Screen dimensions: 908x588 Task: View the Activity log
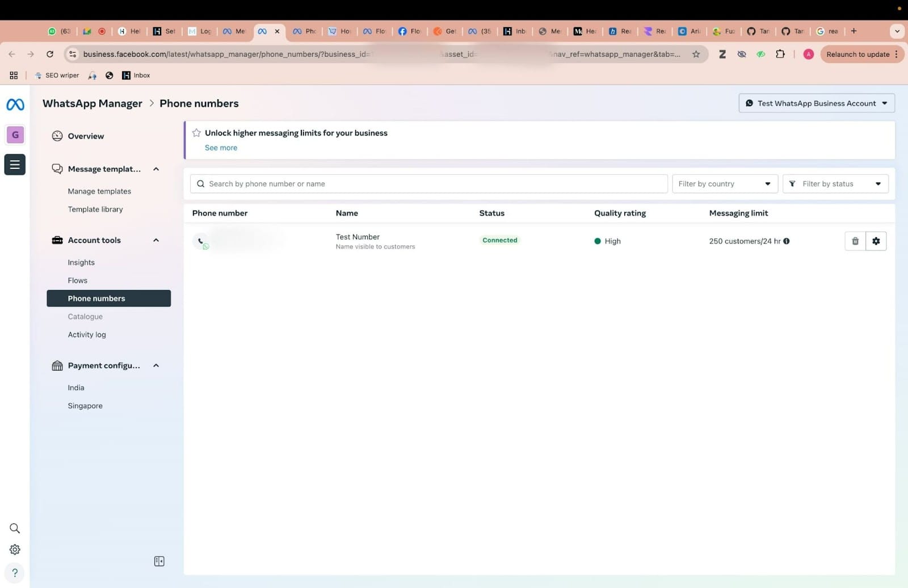87,335
